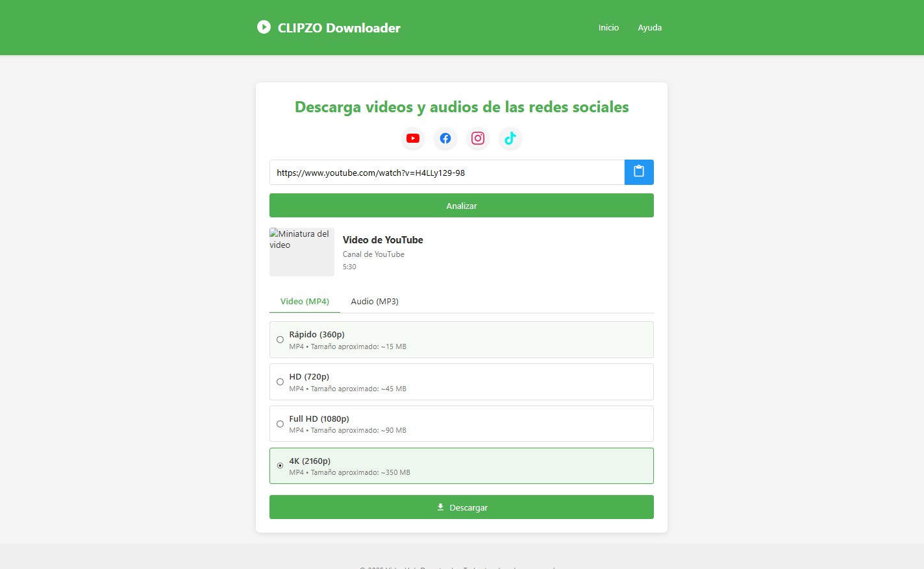Screen dimensions: 924x569
Task: Select the Facebook platform icon
Action: (x=445, y=138)
